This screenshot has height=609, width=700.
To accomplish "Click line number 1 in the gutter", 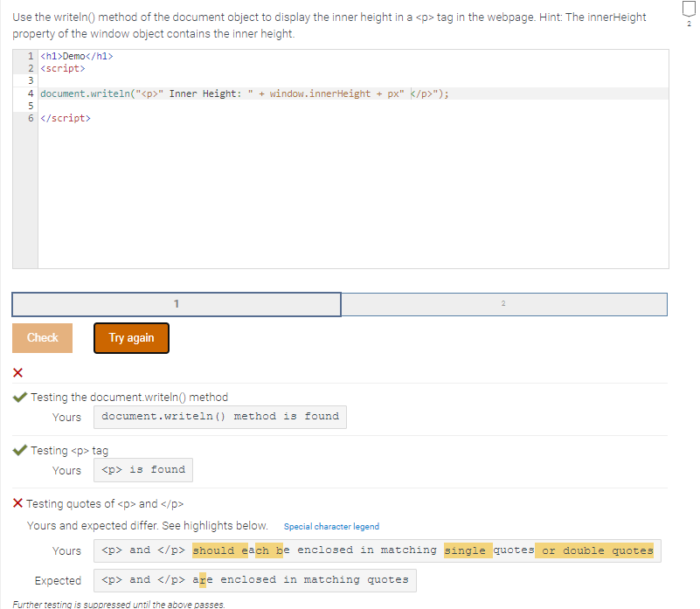I will point(30,55).
